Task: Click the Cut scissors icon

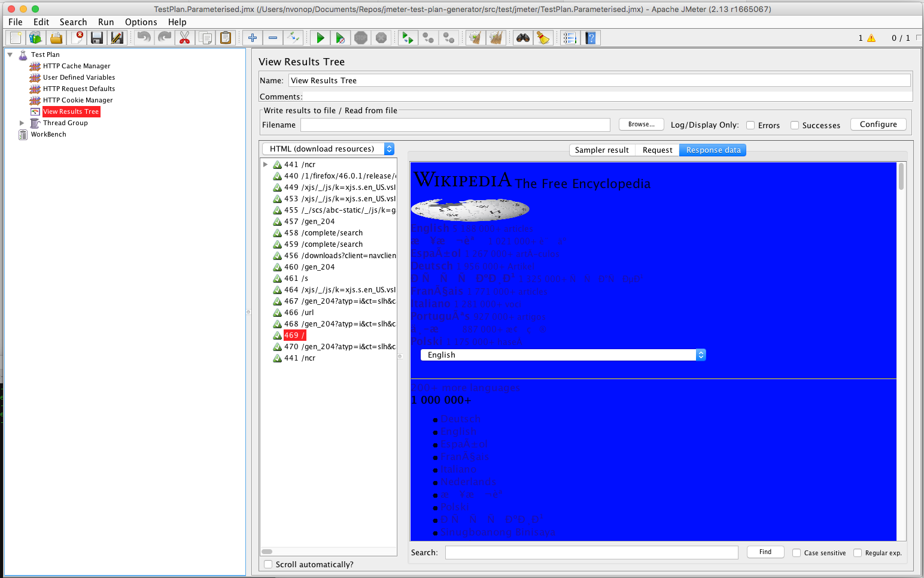Action: [185, 38]
